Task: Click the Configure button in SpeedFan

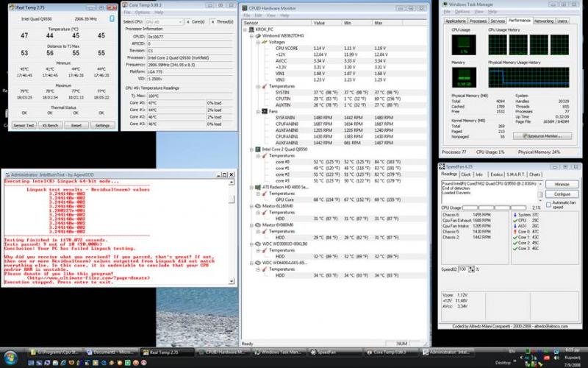Action: [x=562, y=193]
